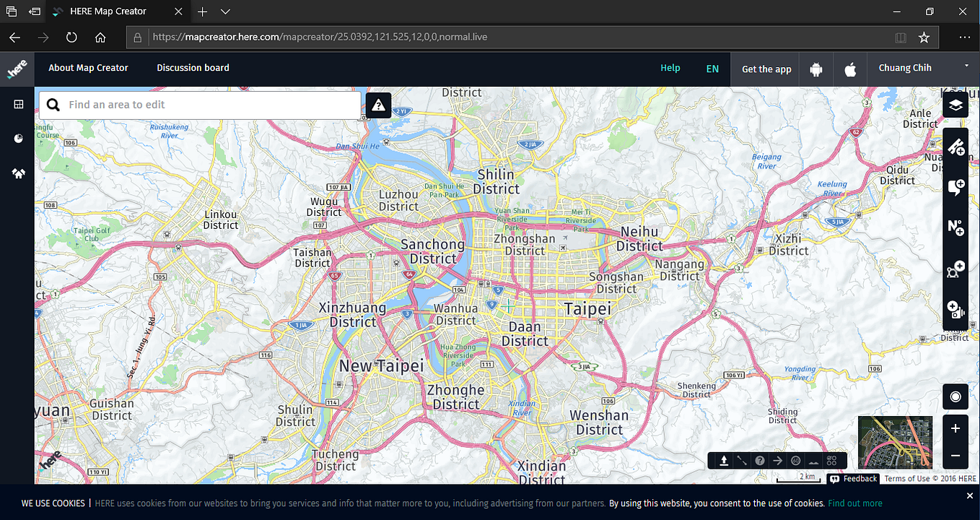Select the add road tool
This screenshot has height=520, width=980.
tap(955, 148)
